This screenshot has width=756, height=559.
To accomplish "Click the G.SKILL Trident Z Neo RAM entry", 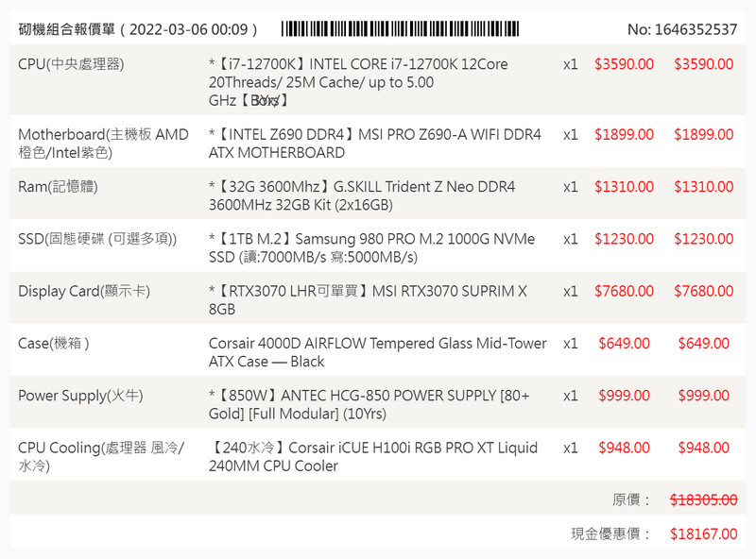I will (362, 195).
